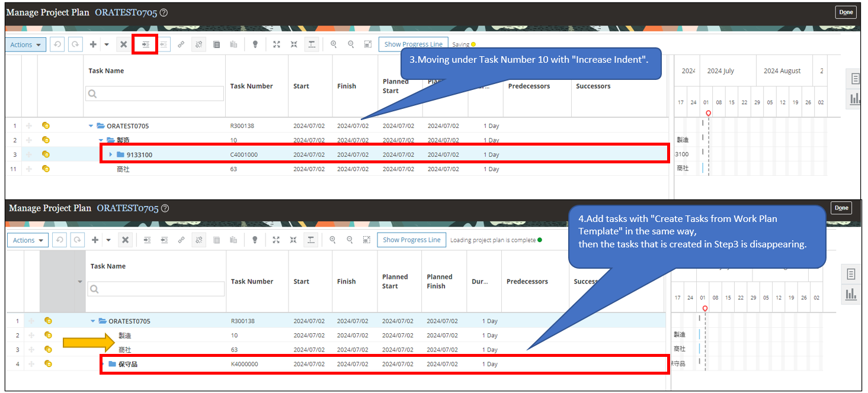Click Redo icon in upper plan window toolbar
The width and height of the screenshot is (868, 393).
point(75,44)
